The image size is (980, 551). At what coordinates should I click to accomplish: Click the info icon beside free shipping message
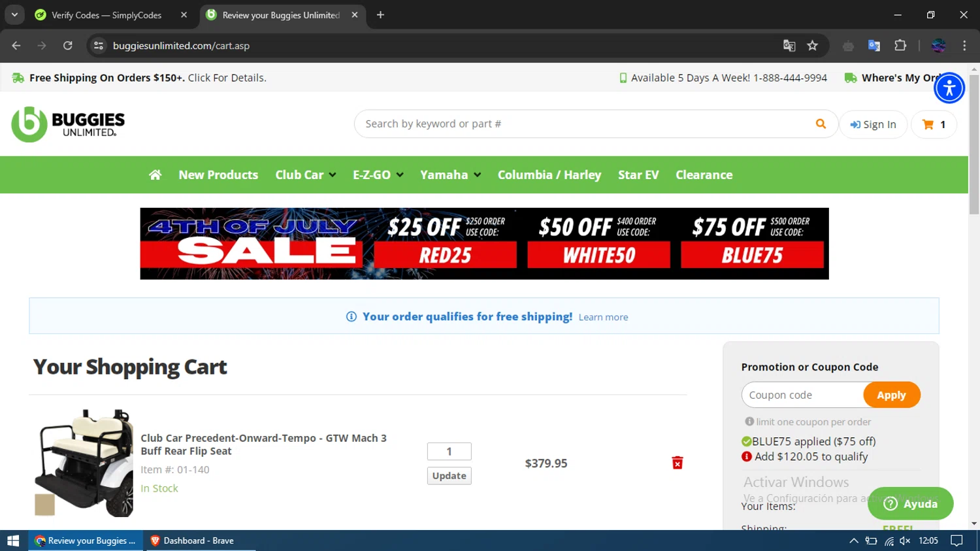[351, 316]
